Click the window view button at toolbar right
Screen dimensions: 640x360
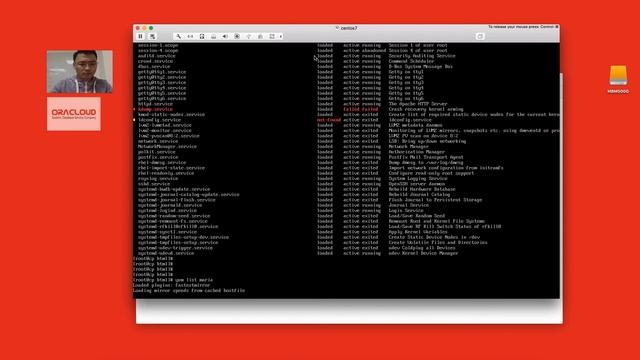point(480,36)
